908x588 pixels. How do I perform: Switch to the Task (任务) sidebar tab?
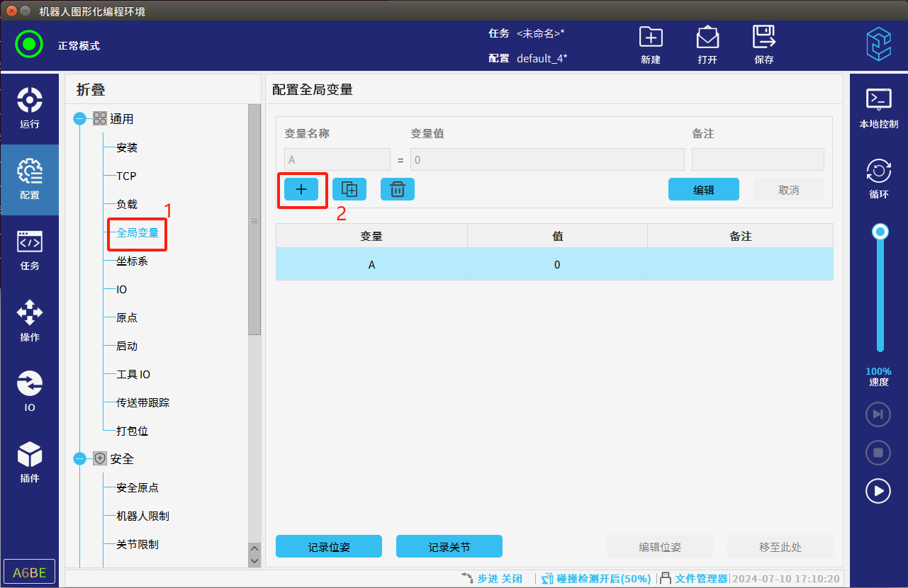pos(29,249)
